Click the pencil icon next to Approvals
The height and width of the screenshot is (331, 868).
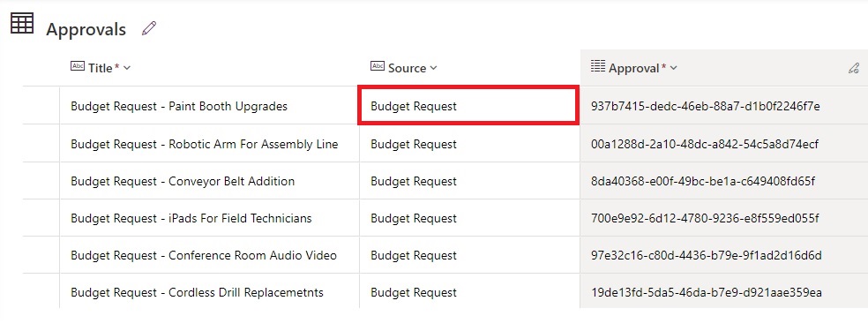pos(149,28)
